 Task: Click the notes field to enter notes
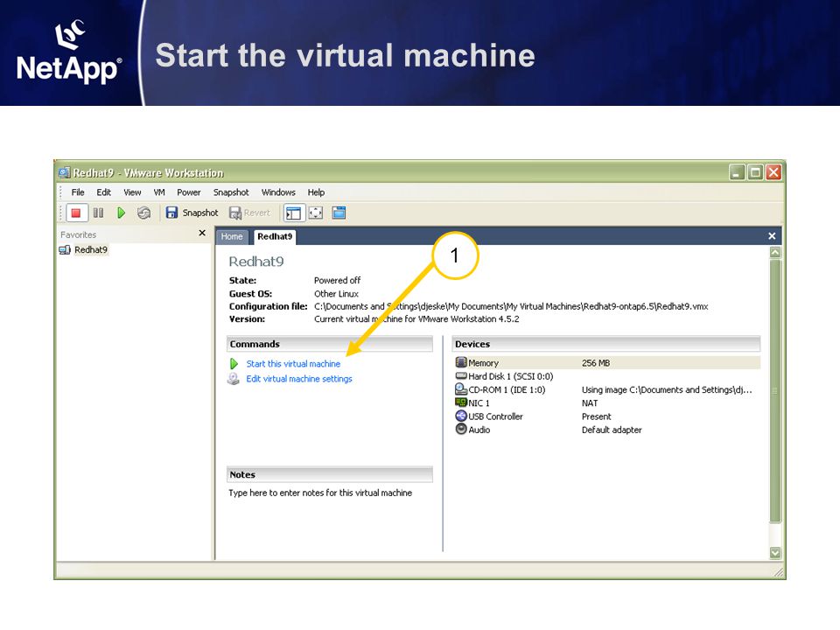coord(320,493)
